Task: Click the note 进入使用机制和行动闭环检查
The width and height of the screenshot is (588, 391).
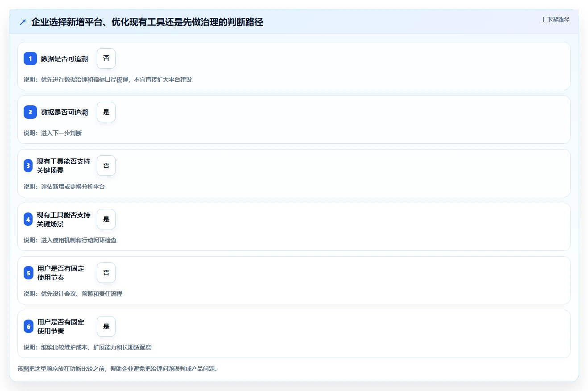Action: pyautogui.click(x=70, y=240)
